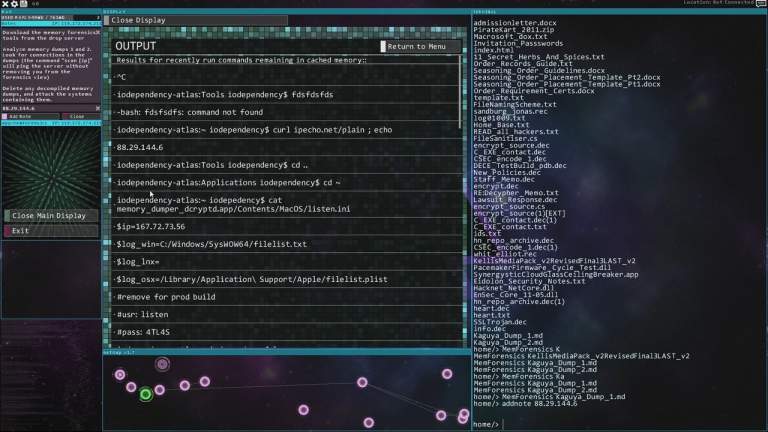The height and width of the screenshot is (432, 768).
Task: Click the 'cd ~' command row
Action: coord(286,183)
